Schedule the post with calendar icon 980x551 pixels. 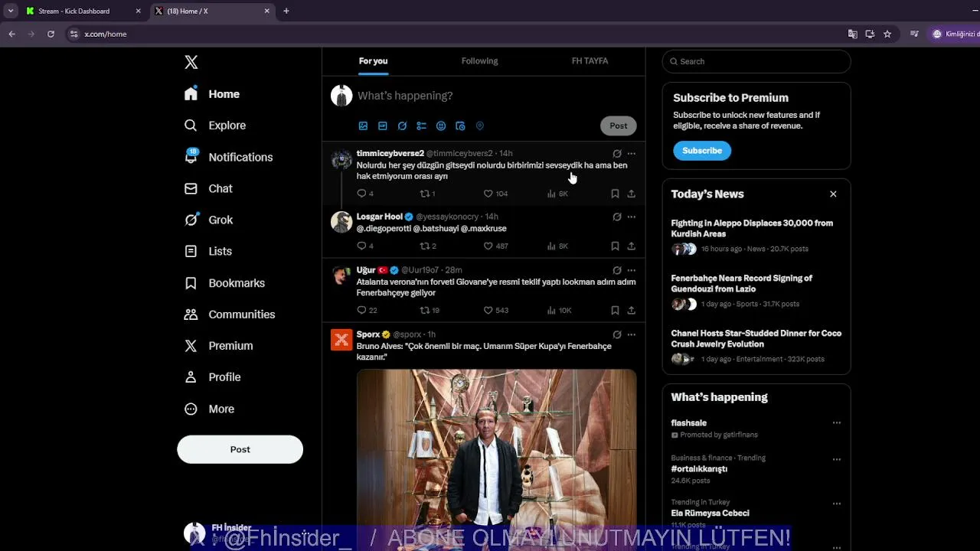coord(460,126)
